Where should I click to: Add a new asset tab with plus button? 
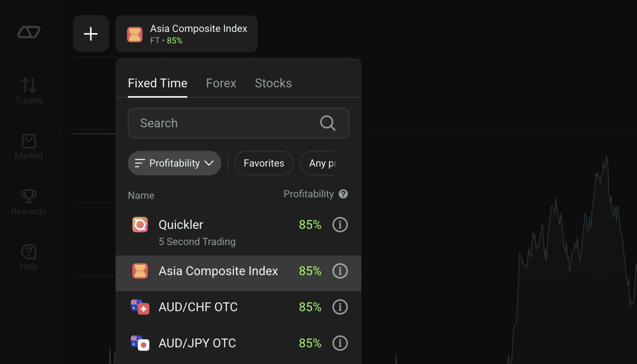[x=91, y=34]
